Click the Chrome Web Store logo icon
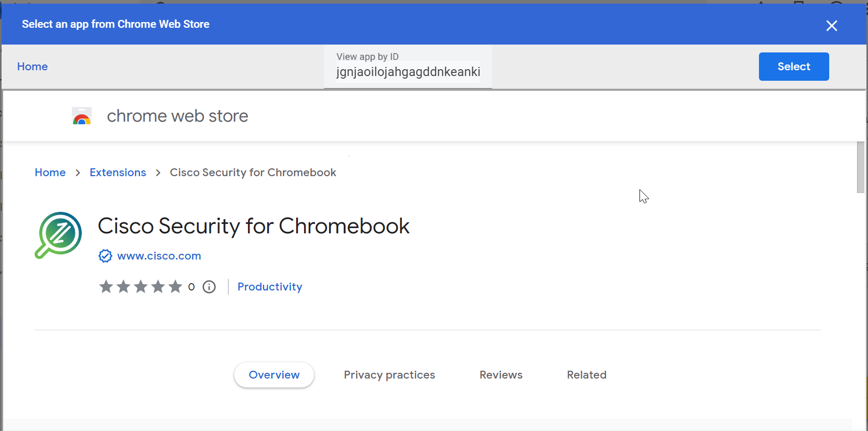 click(82, 116)
